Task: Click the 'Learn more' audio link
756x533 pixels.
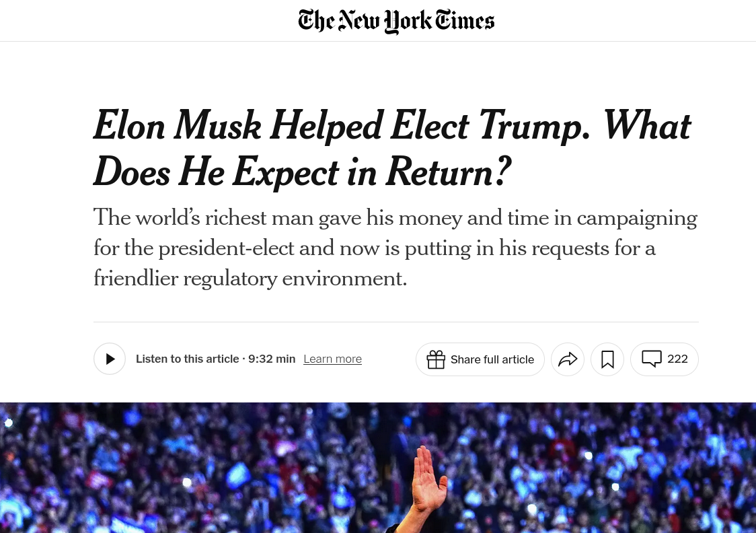Action: (332, 359)
